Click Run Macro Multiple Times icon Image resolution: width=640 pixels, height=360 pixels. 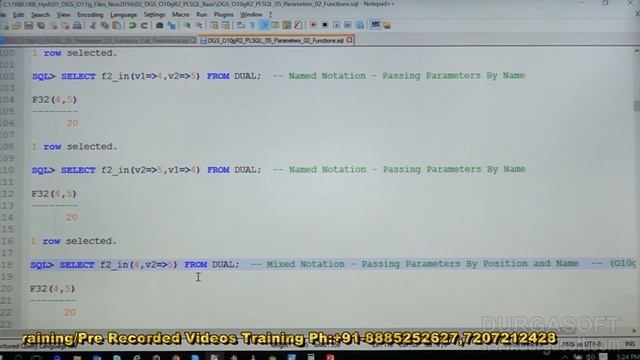[x=348, y=25]
